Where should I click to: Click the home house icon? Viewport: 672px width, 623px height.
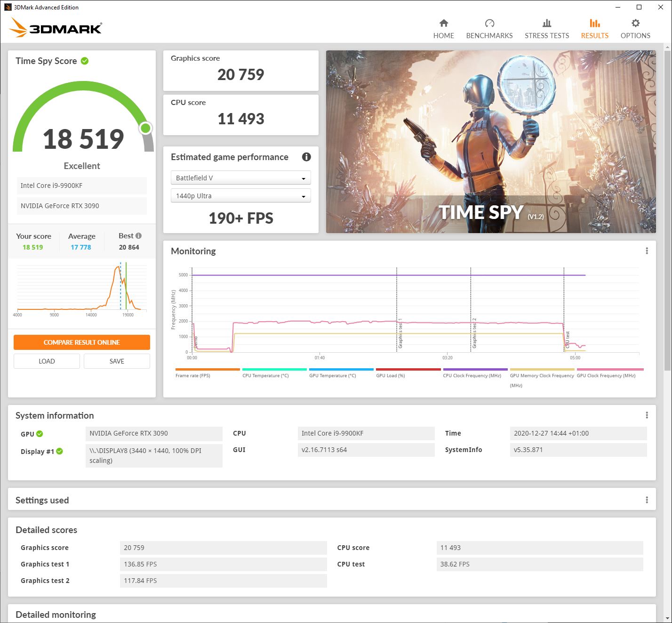(444, 23)
